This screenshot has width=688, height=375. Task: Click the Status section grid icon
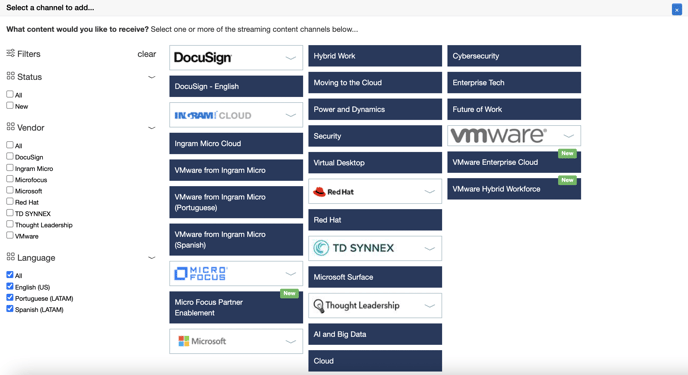pos(11,76)
